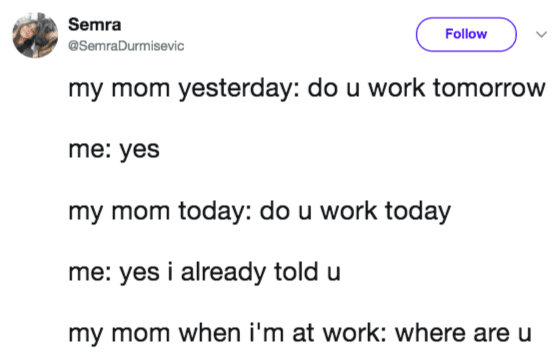Click the 'me: yes i already told u' line
This screenshot has width=555, height=361.
pos(205,273)
